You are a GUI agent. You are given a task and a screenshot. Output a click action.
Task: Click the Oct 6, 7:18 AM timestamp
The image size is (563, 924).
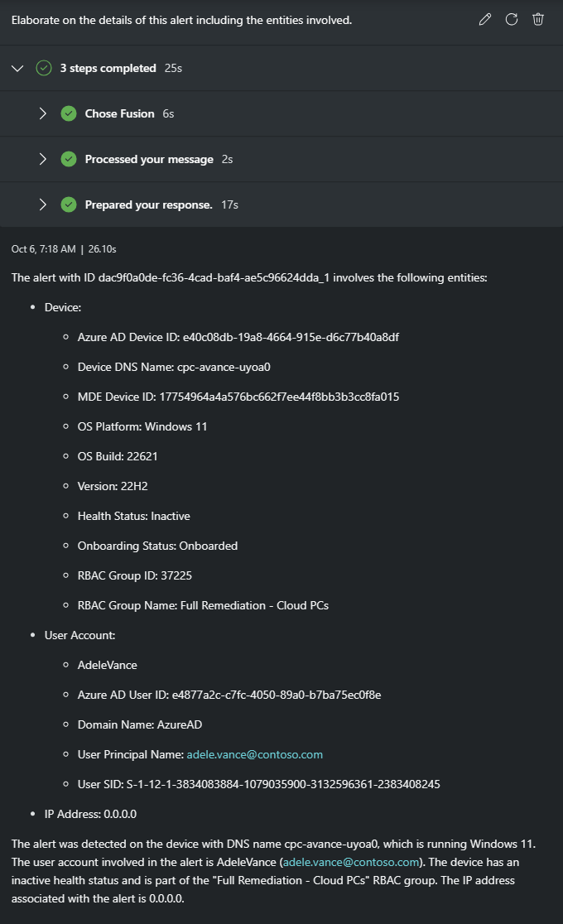43,248
